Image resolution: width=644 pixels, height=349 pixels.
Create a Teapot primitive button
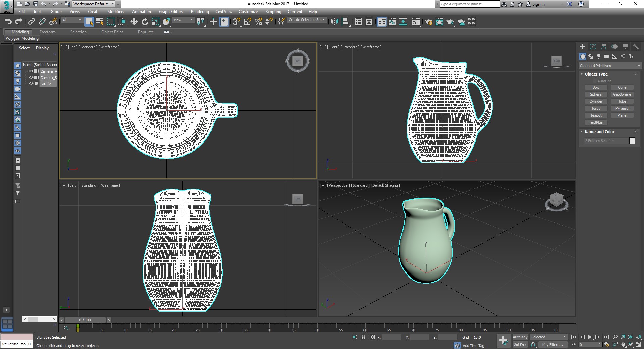pos(596,115)
